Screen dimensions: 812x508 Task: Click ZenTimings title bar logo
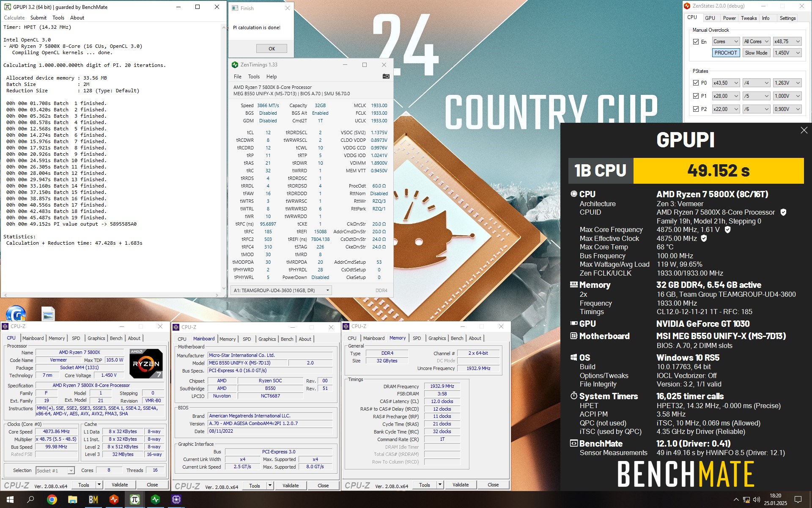[x=235, y=65]
